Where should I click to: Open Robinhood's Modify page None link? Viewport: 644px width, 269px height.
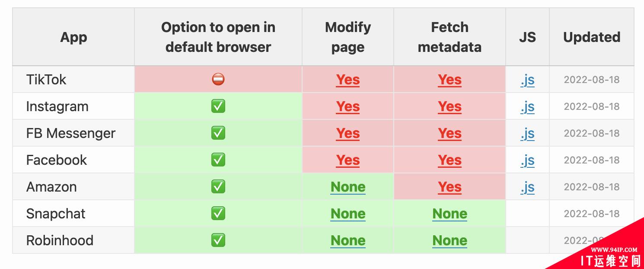(348, 241)
